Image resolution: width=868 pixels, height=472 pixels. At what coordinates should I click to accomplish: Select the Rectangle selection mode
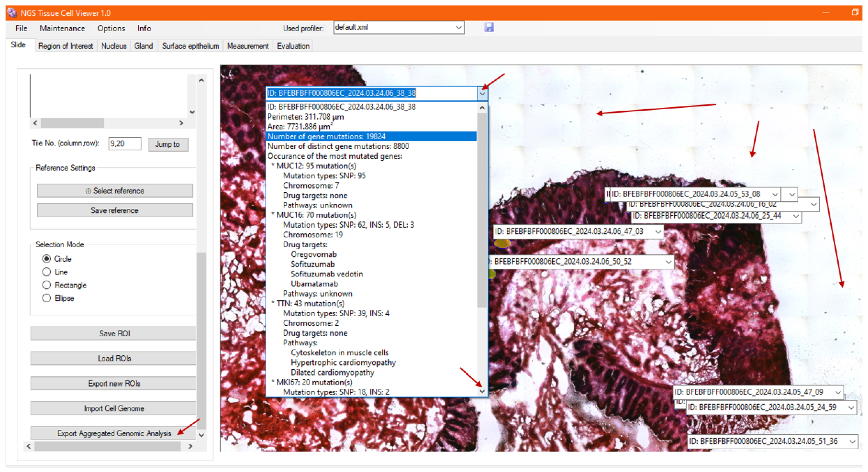[x=46, y=285]
